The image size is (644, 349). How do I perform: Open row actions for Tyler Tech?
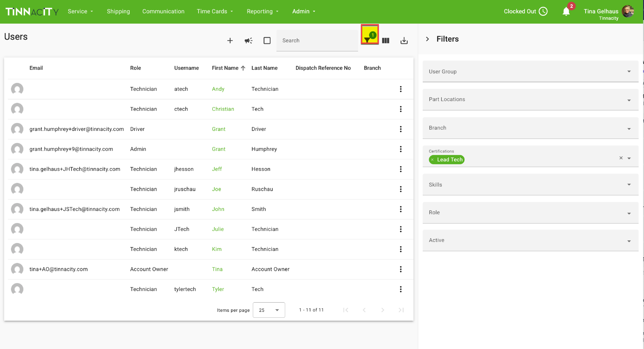pyautogui.click(x=401, y=289)
